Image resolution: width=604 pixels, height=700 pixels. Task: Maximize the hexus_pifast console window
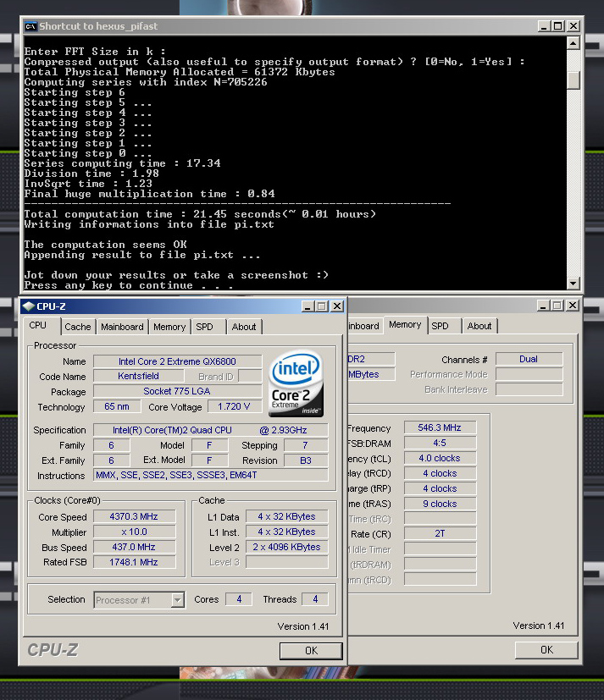[x=558, y=26]
